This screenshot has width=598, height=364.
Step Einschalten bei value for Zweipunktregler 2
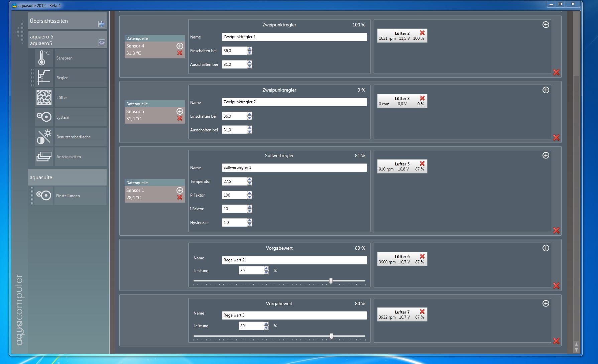[249, 116]
